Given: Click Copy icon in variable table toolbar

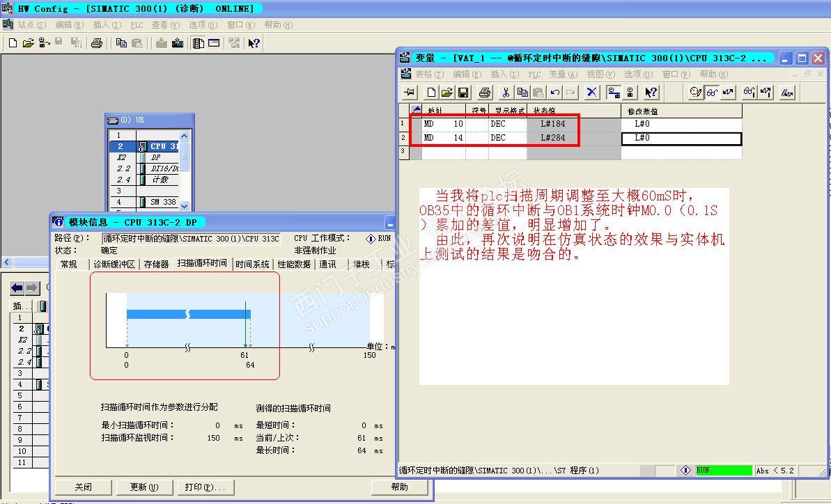Looking at the screenshot, I should pos(522,93).
